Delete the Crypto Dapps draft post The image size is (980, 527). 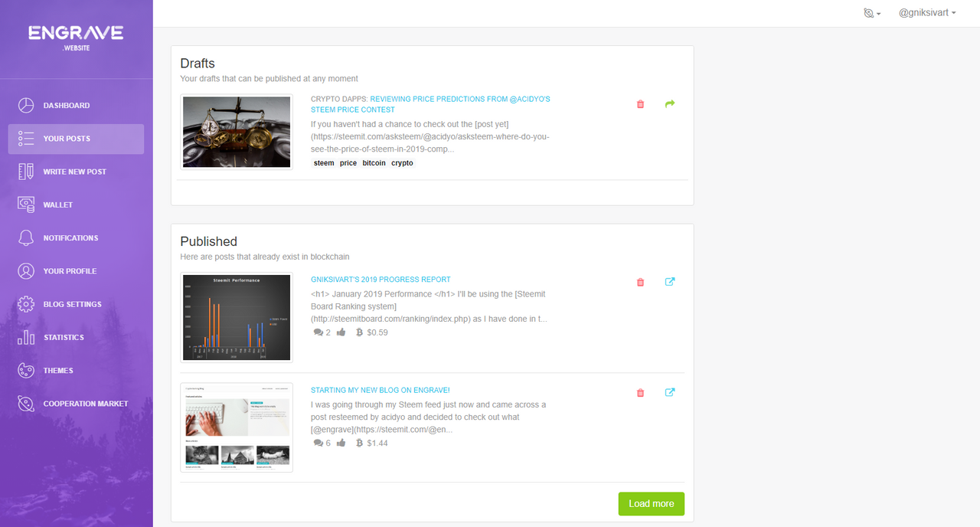pyautogui.click(x=641, y=104)
